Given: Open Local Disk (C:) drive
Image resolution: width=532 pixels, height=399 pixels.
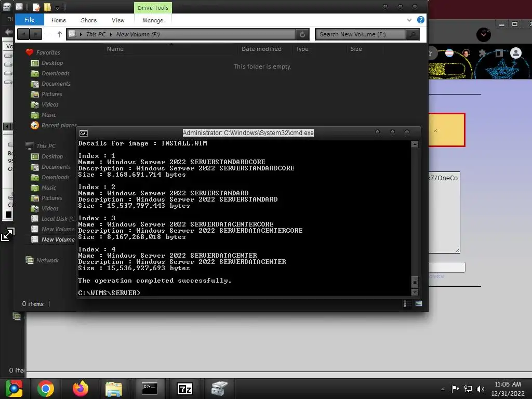Looking at the screenshot, I should (54, 219).
